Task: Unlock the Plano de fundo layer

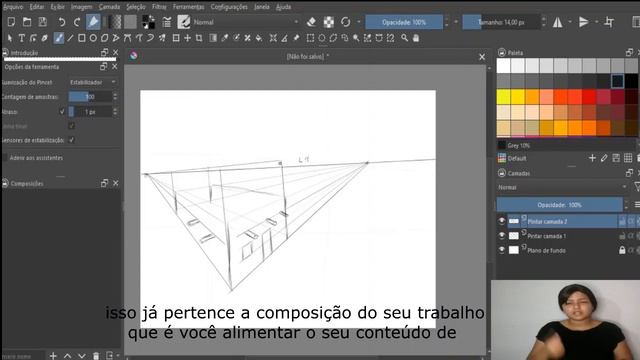Action: 622,250
